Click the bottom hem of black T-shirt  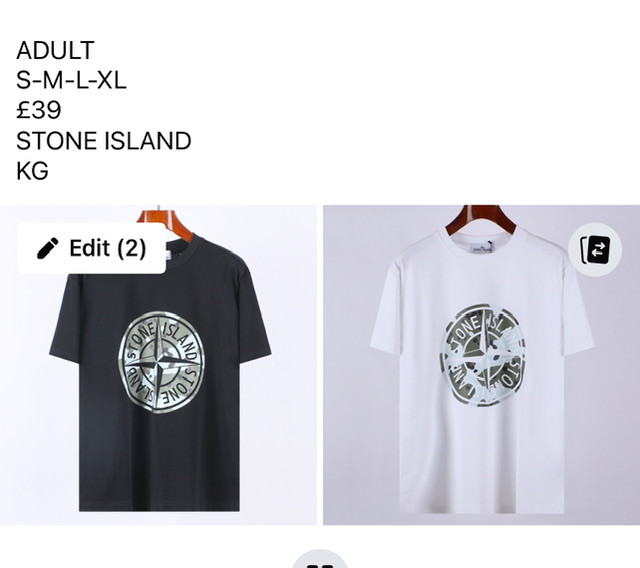coord(159,507)
